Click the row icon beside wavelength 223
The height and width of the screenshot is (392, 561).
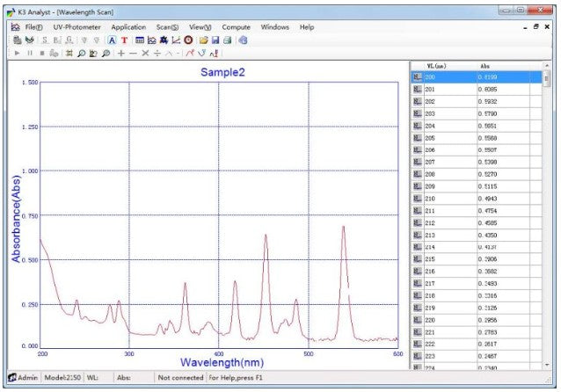pyautogui.click(x=417, y=356)
